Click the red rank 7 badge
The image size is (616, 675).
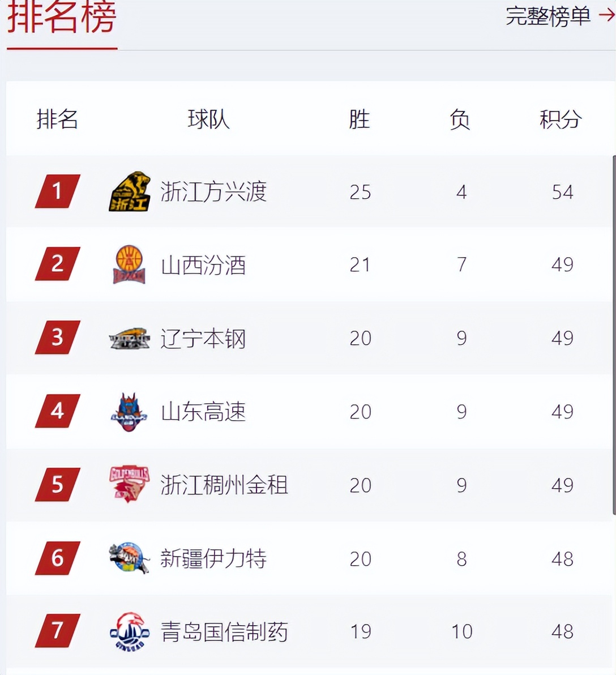(58, 631)
